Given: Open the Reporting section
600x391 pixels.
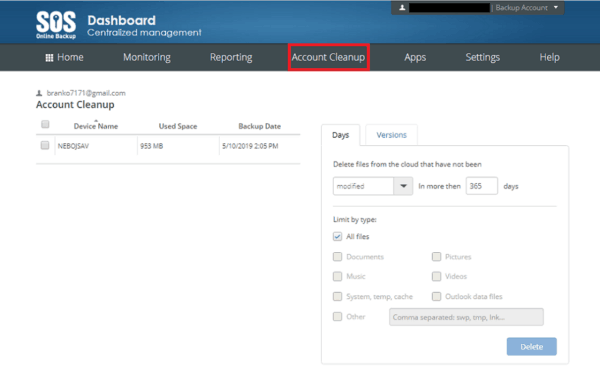Looking at the screenshot, I should [x=231, y=57].
